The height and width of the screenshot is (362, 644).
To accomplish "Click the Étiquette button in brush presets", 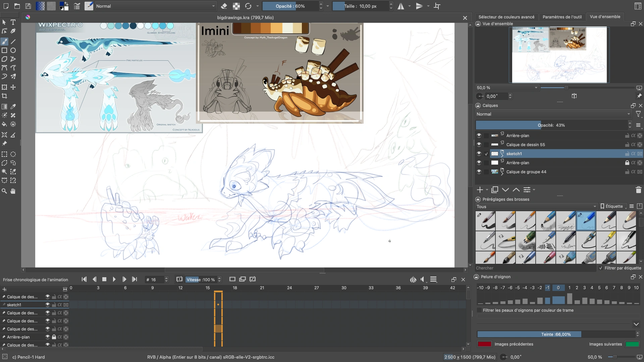I will (613, 206).
